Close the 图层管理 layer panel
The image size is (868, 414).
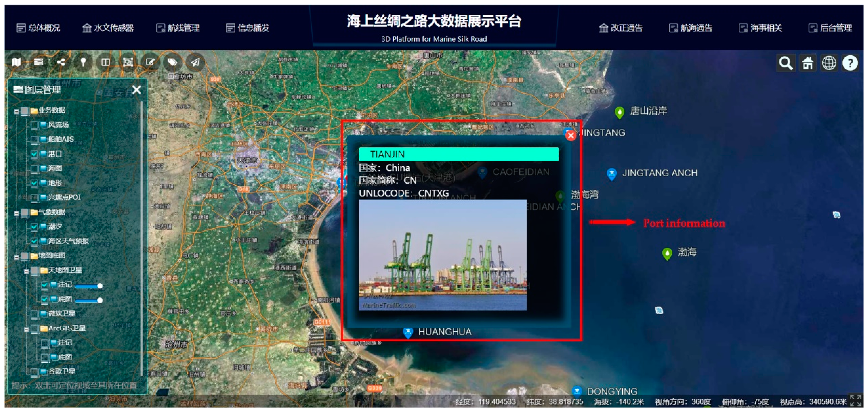tap(136, 90)
